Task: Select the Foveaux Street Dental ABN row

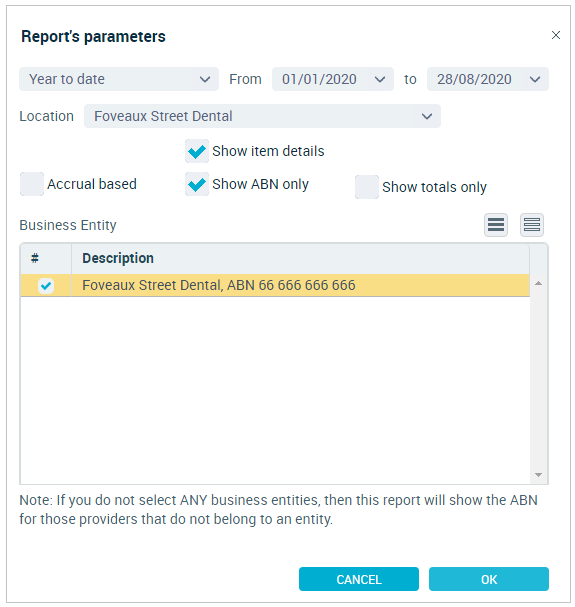Action: (275, 285)
